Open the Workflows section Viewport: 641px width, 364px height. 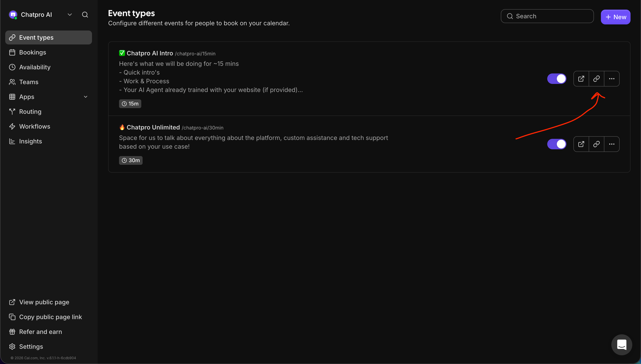34,126
